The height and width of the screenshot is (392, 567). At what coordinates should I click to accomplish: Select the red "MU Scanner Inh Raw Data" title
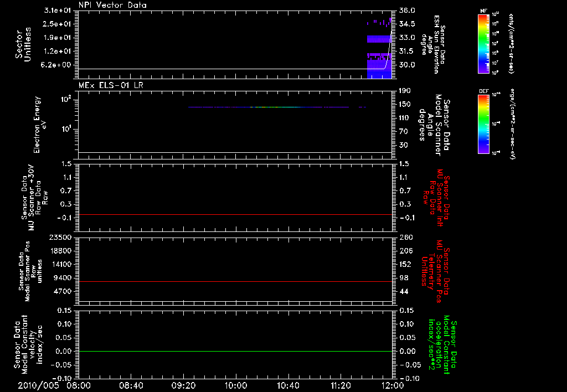pos(436,198)
